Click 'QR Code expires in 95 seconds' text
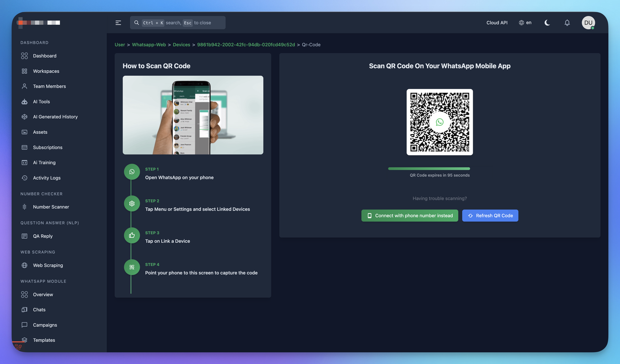This screenshot has height=364, width=620. coord(440,175)
